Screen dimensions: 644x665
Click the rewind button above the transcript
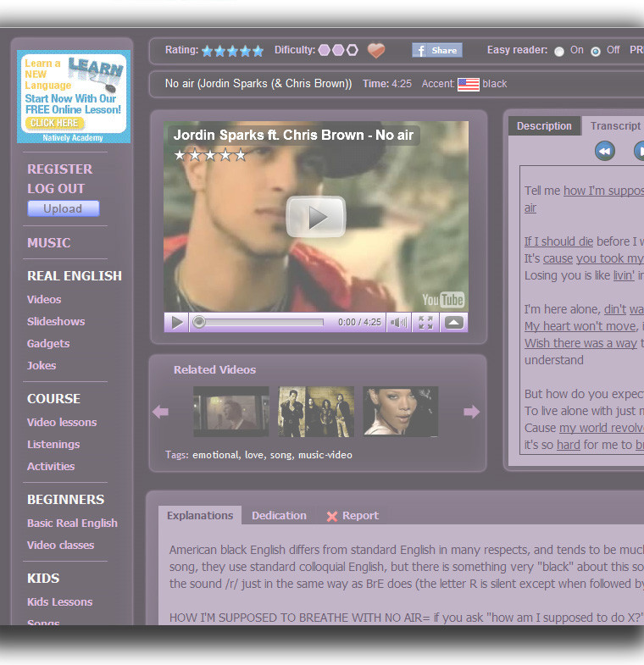(x=604, y=151)
